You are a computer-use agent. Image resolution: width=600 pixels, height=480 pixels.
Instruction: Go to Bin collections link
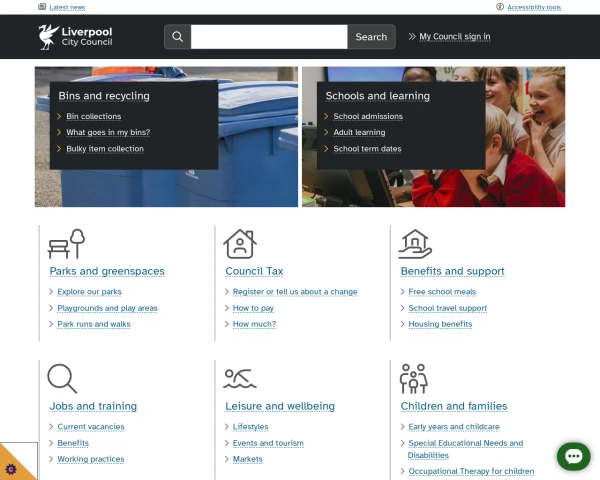(93, 116)
